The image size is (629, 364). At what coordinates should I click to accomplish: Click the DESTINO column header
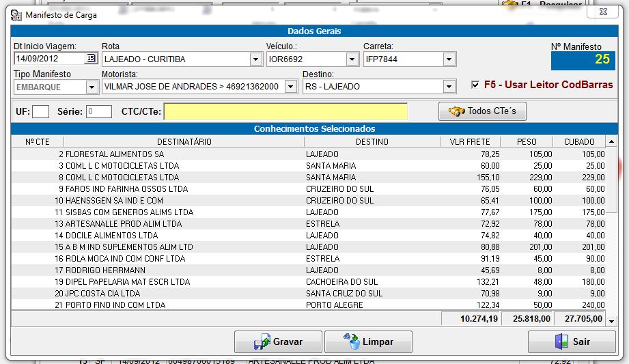click(372, 141)
